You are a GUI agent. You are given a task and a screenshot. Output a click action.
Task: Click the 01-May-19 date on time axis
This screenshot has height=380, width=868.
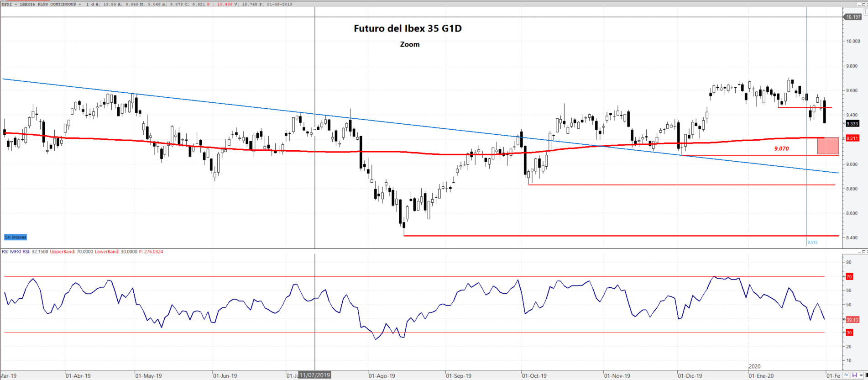149,376
